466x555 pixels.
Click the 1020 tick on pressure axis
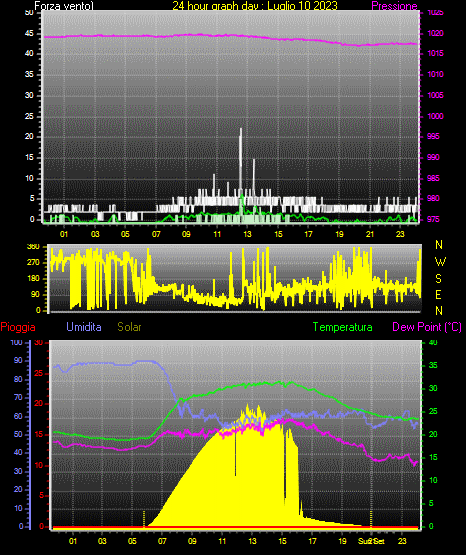(x=435, y=33)
